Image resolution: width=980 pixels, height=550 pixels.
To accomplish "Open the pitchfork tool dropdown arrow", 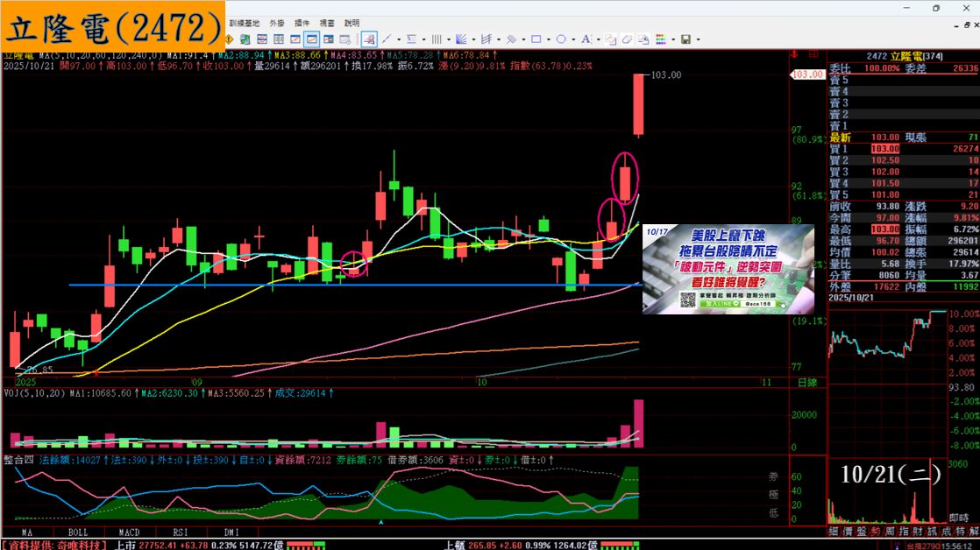I will tap(499, 39).
